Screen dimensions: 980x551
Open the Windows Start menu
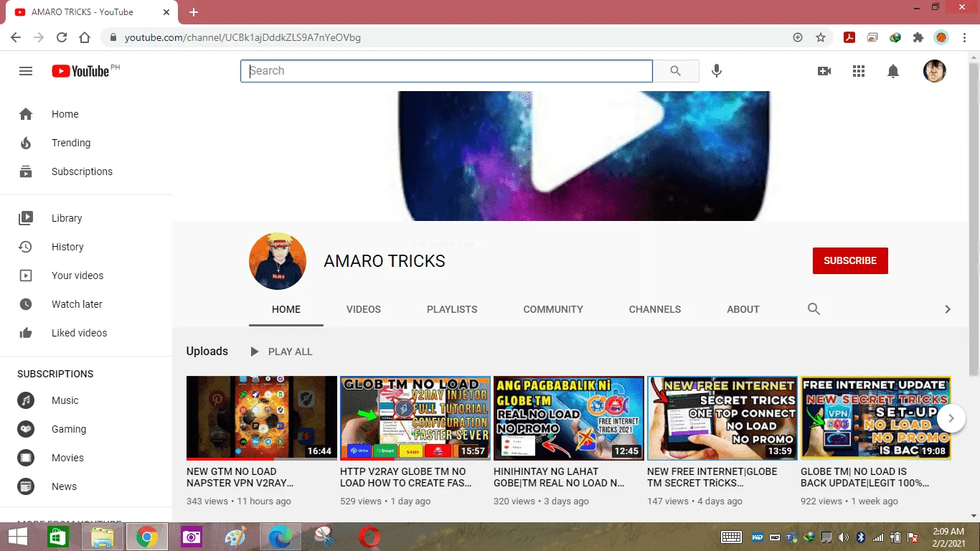coord(18,537)
